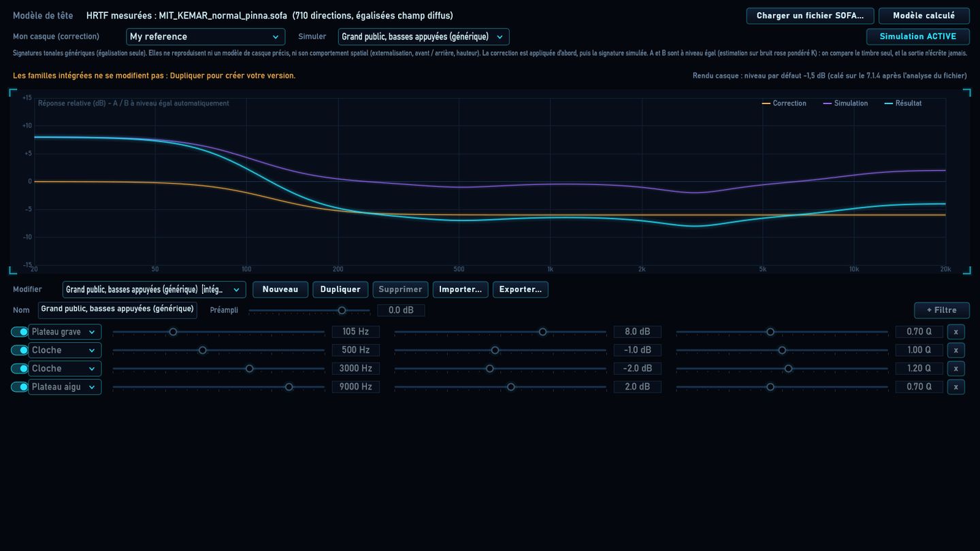
Task: Click the Résultat legend entry
Action: tap(903, 103)
